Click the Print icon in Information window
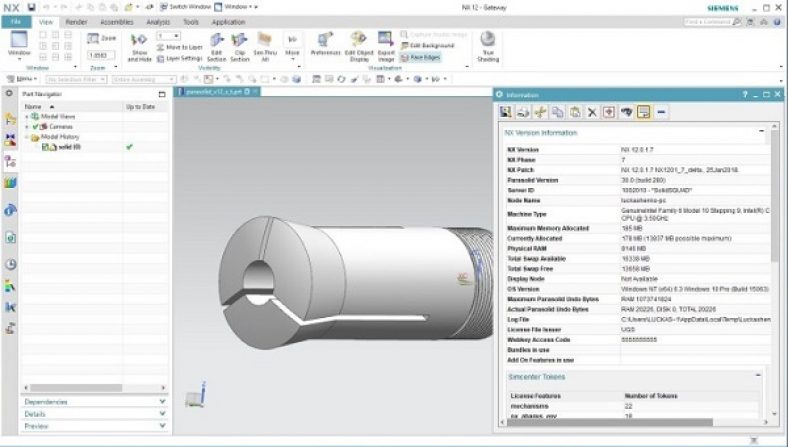Screen dimensions: 788x447 [523, 112]
